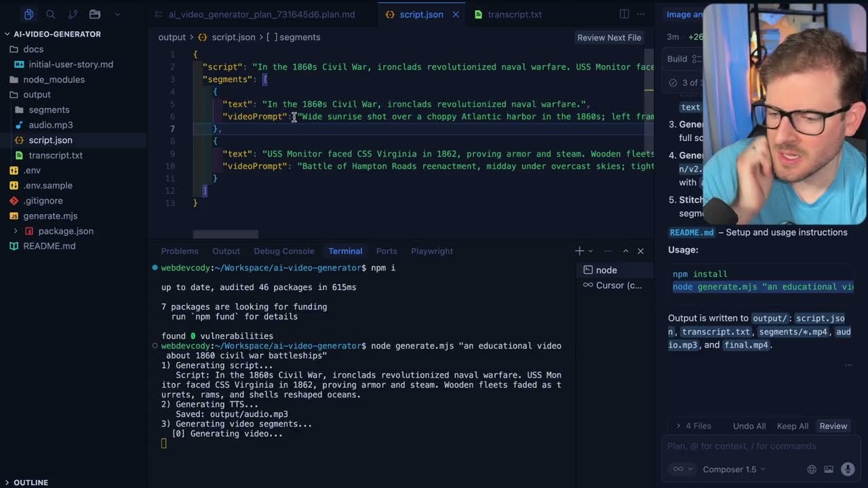Open terminal panel more actions ellipsis

tap(608, 251)
